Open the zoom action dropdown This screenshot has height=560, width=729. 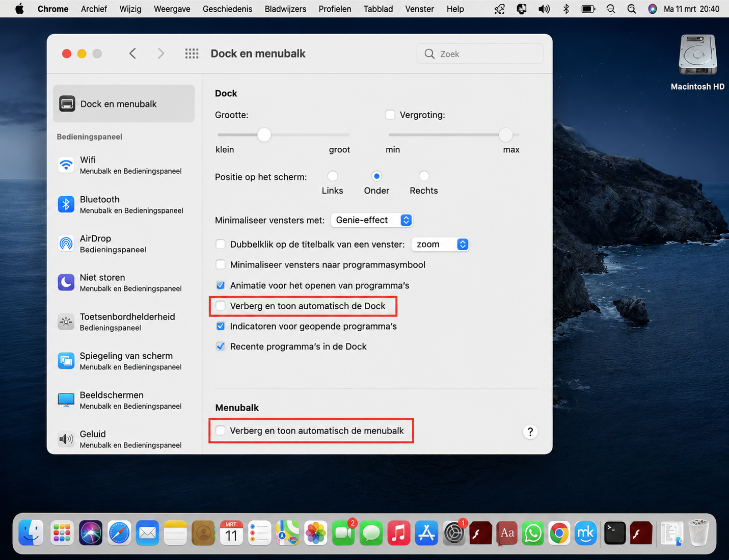[440, 244]
